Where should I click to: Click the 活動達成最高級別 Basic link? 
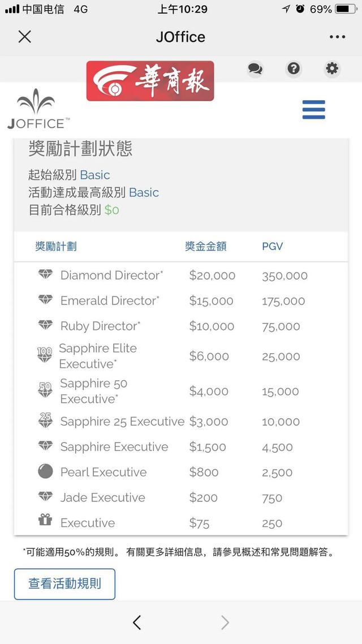144,192
